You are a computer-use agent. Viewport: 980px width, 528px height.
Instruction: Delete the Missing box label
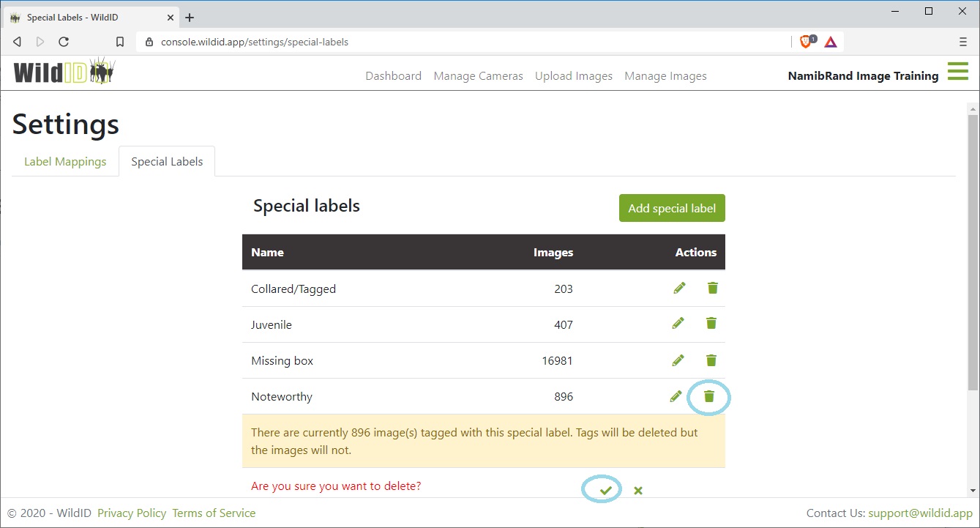[711, 360]
